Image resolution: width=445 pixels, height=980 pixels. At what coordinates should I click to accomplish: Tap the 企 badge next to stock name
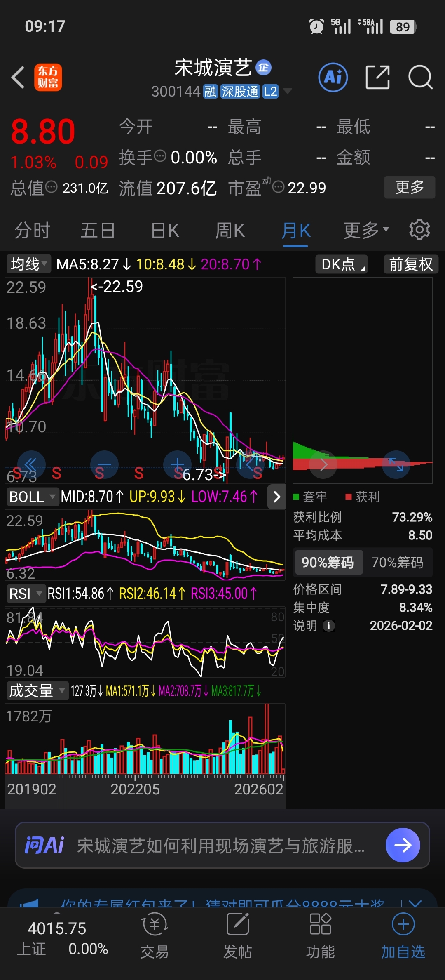coord(263,67)
